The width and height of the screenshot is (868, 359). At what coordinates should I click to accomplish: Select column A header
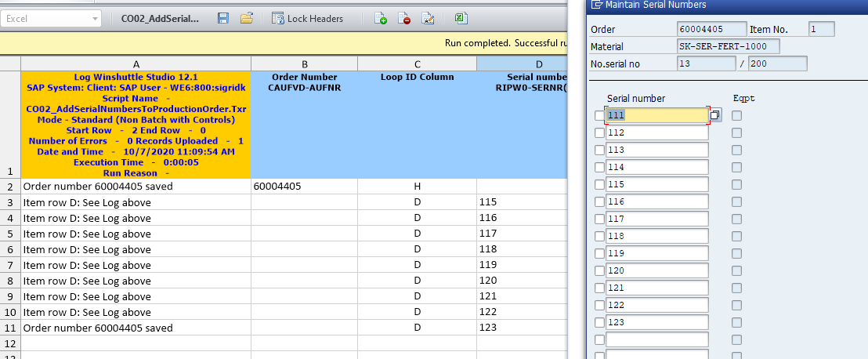pyautogui.click(x=136, y=63)
